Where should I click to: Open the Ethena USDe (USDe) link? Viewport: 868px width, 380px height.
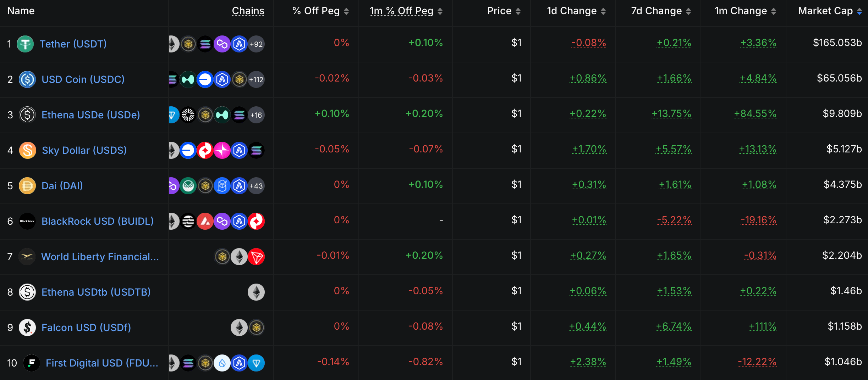91,115
